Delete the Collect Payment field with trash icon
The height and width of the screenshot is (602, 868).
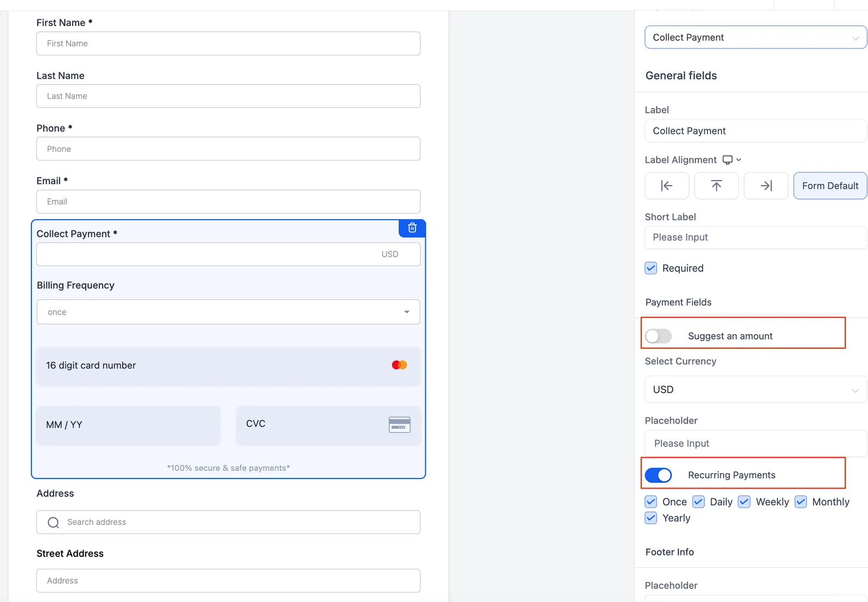(x=412, y=228)
